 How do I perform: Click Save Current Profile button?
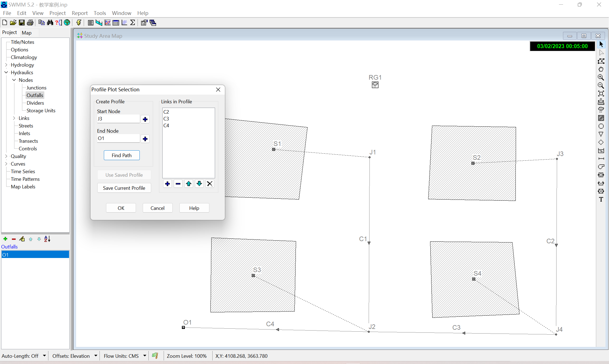point(124,188)
